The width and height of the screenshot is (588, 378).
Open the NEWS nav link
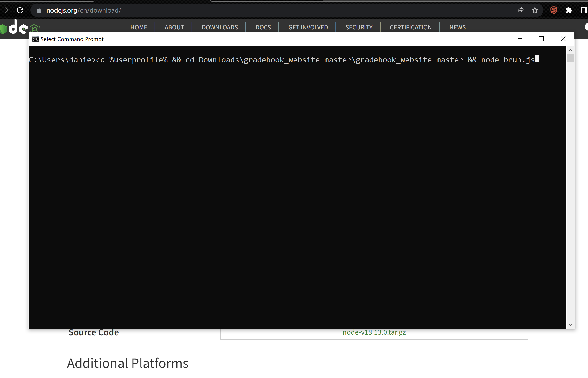457,27
